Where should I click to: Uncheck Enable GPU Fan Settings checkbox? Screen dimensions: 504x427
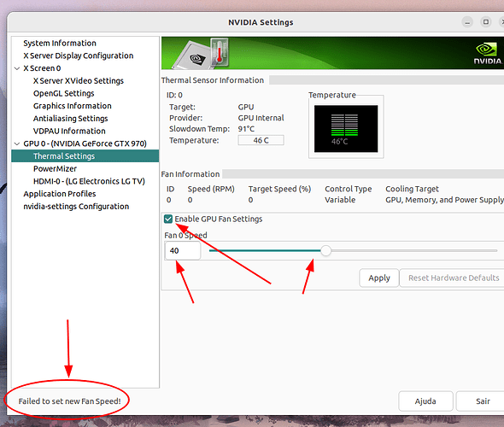coord(168,219)
